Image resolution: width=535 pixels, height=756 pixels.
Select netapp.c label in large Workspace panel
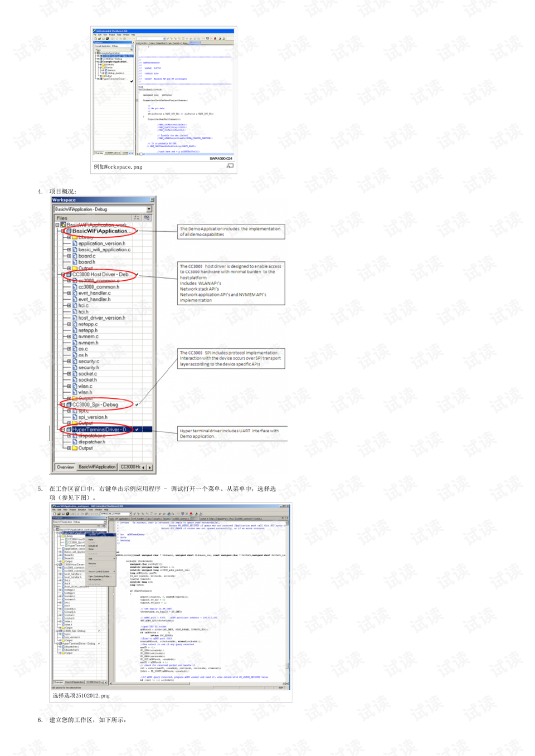click(x=88, y=324)
